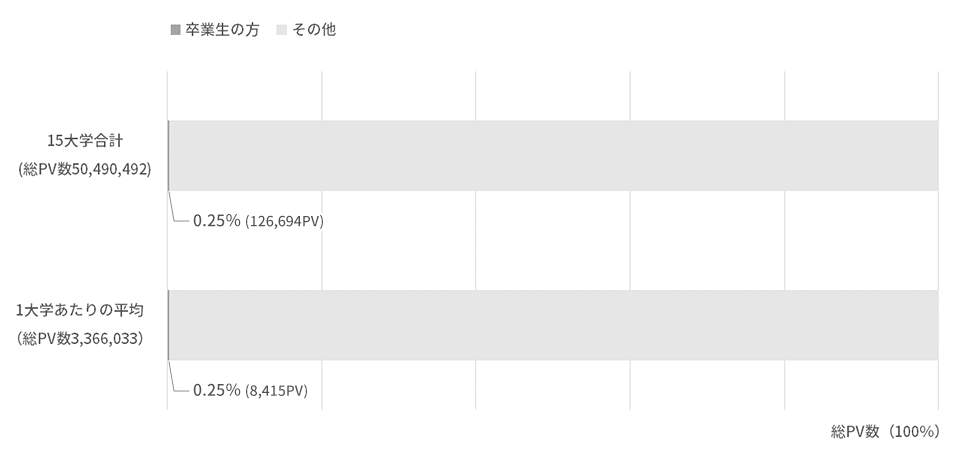This screenshot has width=960, height=457.
Task: Click the 8,415PV value label
Action: coord(276,391)
